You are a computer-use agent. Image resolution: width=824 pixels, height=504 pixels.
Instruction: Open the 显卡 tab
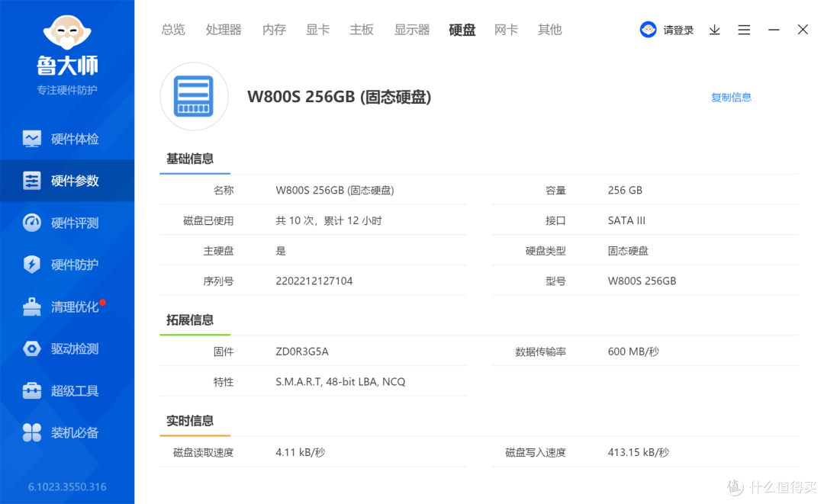(x=318, y=30)
